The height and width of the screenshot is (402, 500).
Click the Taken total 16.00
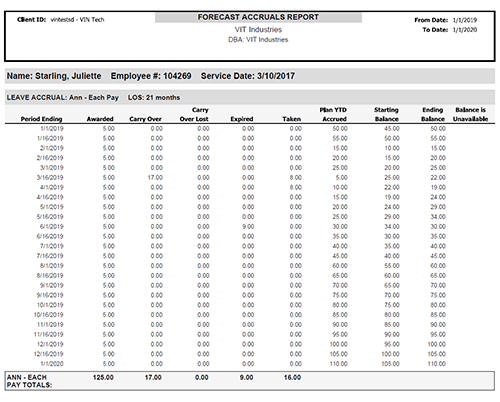pos(292,377)
